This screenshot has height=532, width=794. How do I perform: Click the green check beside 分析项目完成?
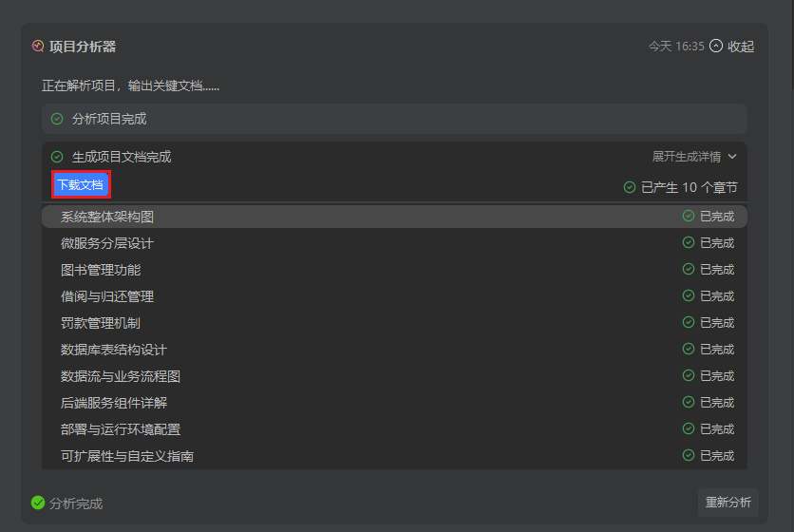(x=57, y=119)
